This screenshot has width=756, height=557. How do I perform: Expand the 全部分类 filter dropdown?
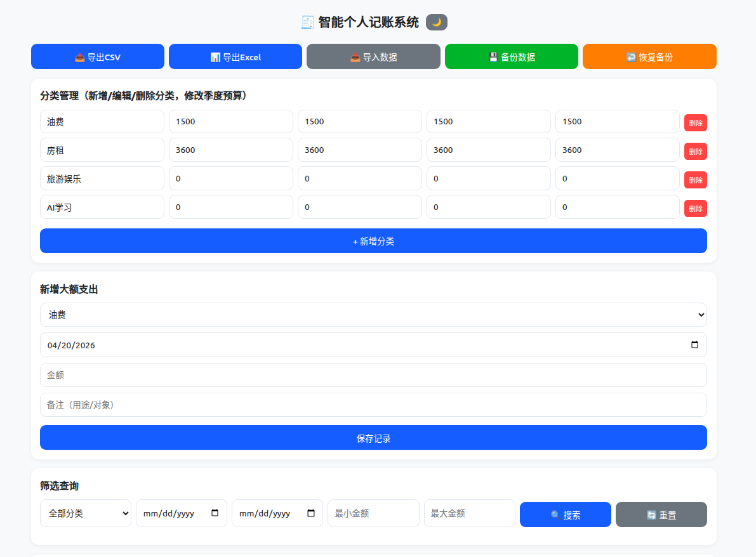click(86, 513)
